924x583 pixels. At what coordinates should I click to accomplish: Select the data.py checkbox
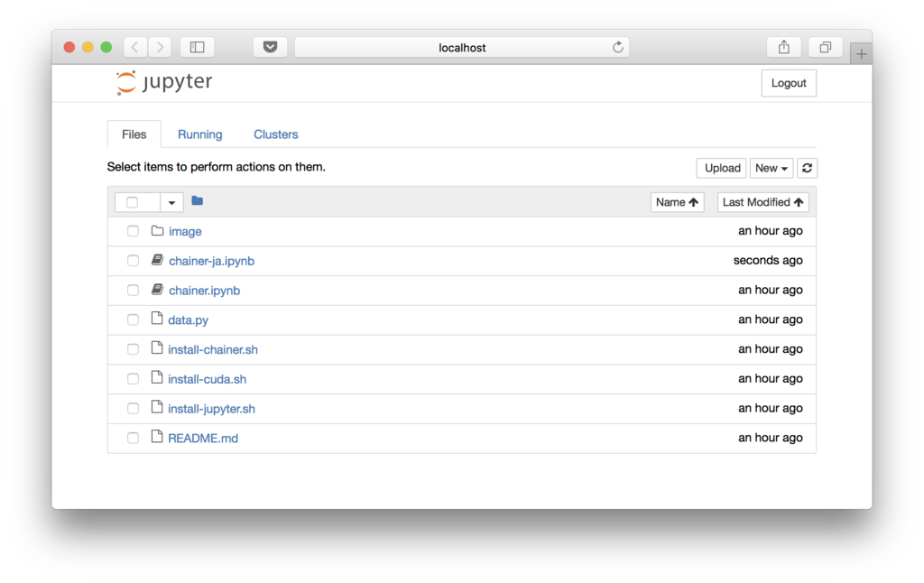tap(134, 319)
